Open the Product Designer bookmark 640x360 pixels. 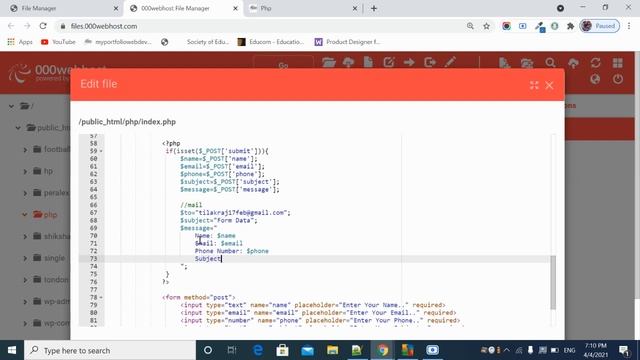point(347,42)
